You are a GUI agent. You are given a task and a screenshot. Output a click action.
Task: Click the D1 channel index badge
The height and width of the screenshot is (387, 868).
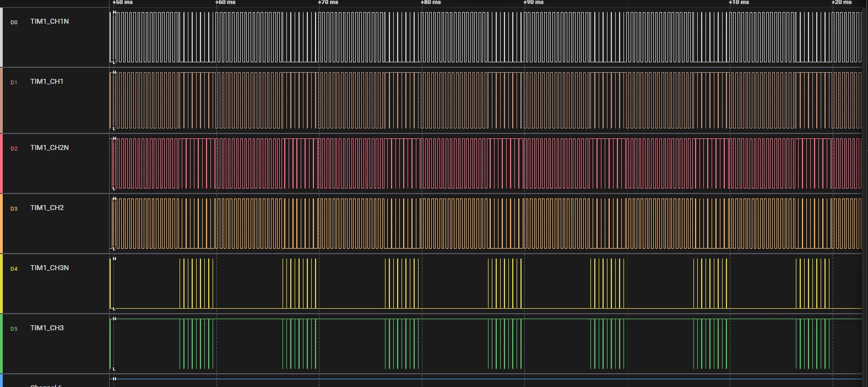pyautogui.click(x=14, y=83)
